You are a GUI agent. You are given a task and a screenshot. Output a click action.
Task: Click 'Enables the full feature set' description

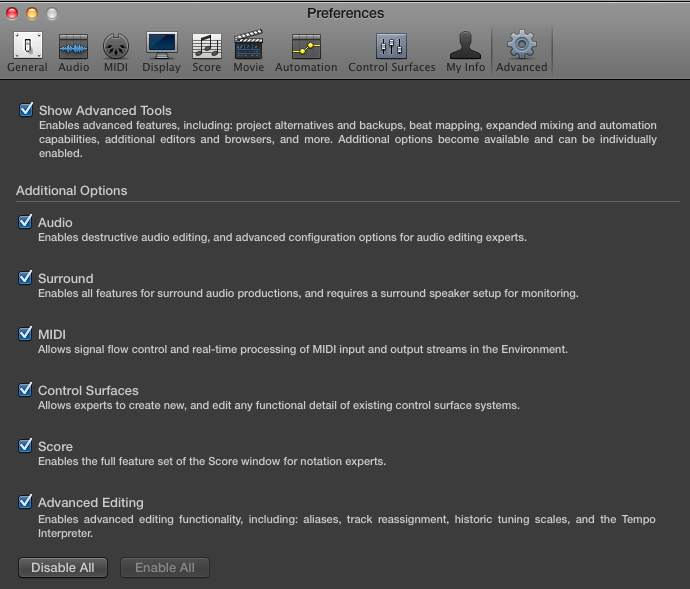tap(212, 461)
